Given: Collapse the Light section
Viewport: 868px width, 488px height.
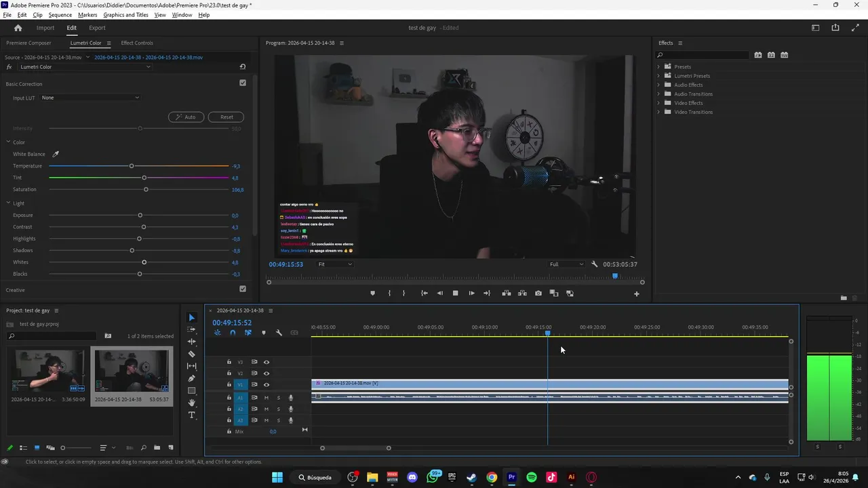Looking at the screenshot, I should 8,203.
